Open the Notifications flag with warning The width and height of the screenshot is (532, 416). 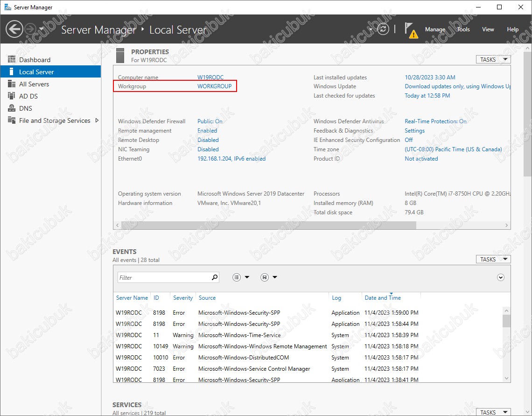point(411,30)
